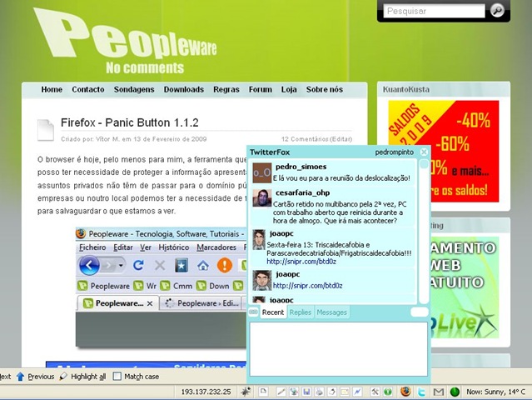
Task: Click the link shortener icon left of Recent tab
Action: point(253,312)
